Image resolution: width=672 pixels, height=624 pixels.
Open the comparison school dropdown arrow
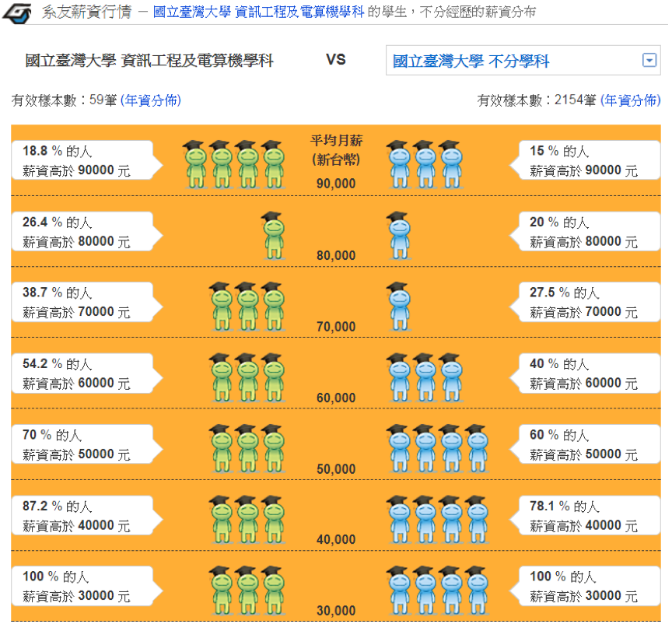(x=649, y=60)
